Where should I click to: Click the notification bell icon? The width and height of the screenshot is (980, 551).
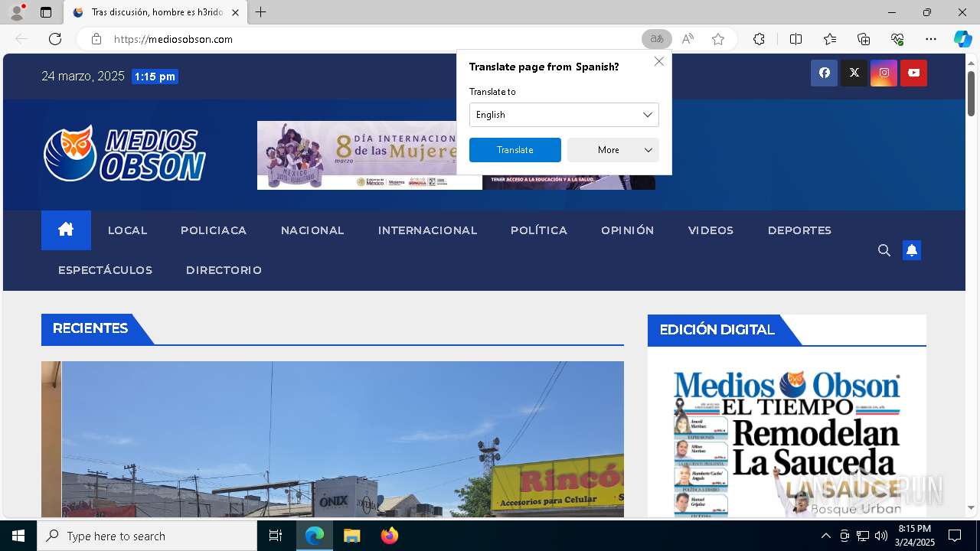(912, 250)
